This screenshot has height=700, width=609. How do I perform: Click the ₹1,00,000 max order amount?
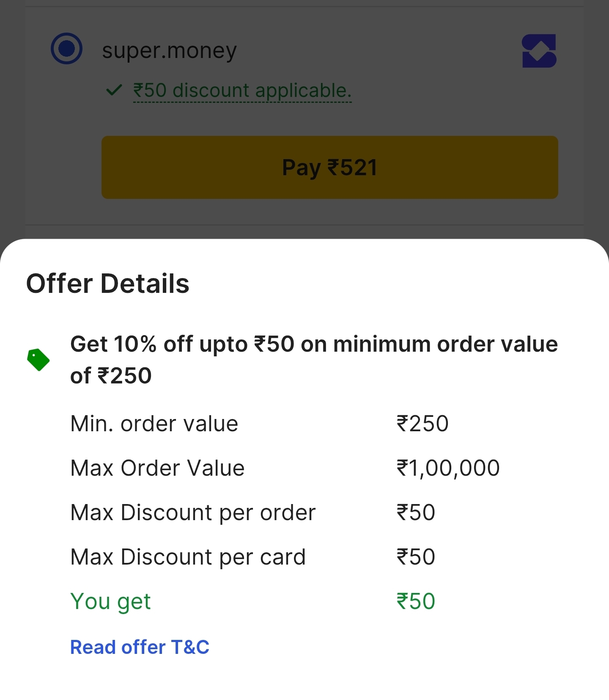(x=448, y=468)
